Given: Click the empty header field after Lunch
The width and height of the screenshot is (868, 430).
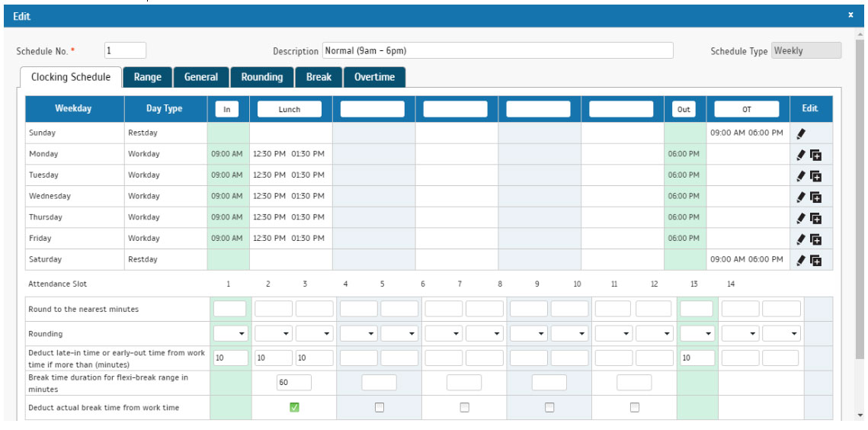Looking at the screenshot, I should [373, 109].
